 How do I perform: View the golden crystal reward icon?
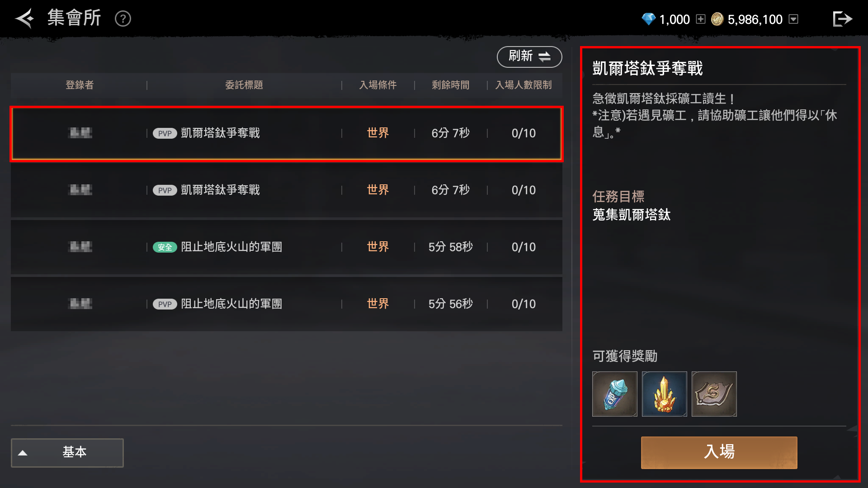(x=665, y=394)
